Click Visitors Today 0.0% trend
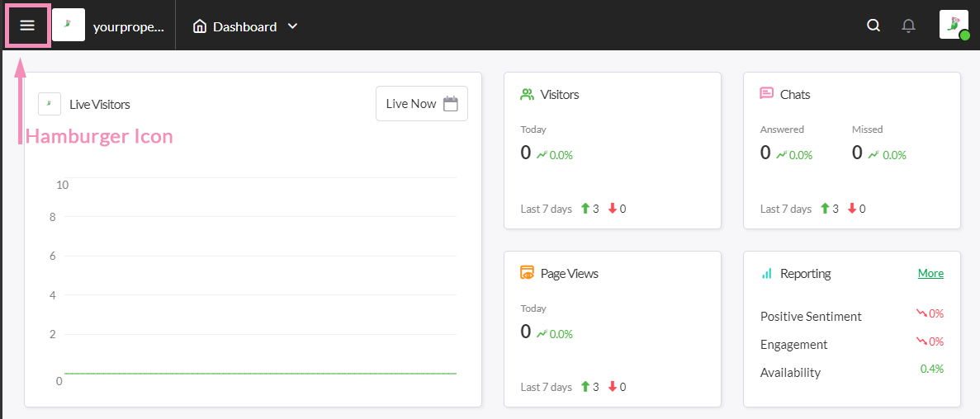The image size is (980, 419). tap(554, 155)
